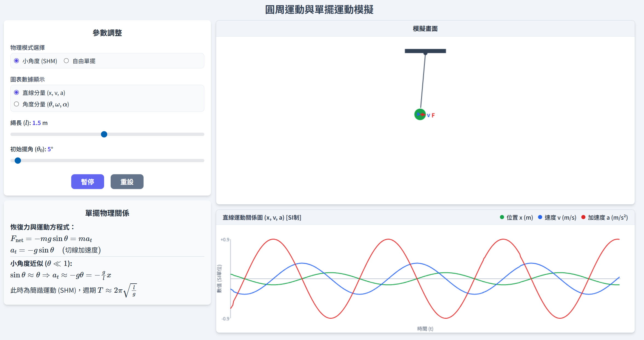Select the 小角度 (SHM) radio option
The width and height of the screenshot is (644, 340).
click(x=16, y=61)
